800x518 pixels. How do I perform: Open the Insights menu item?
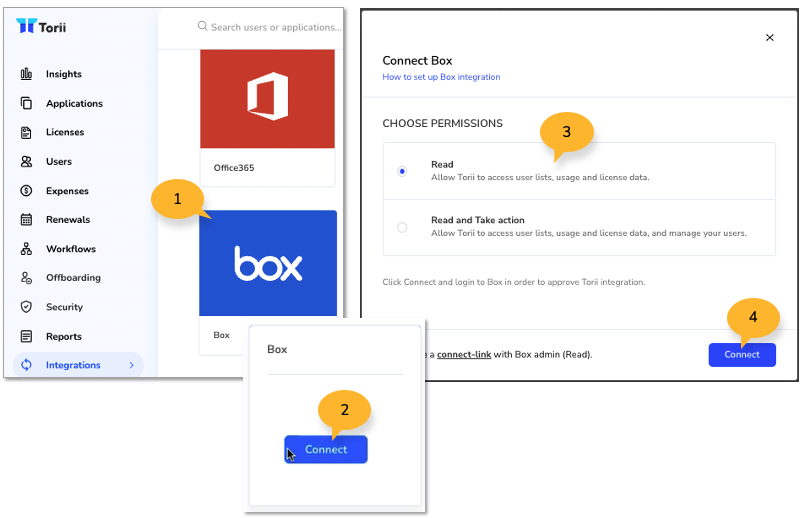point(64,74)
